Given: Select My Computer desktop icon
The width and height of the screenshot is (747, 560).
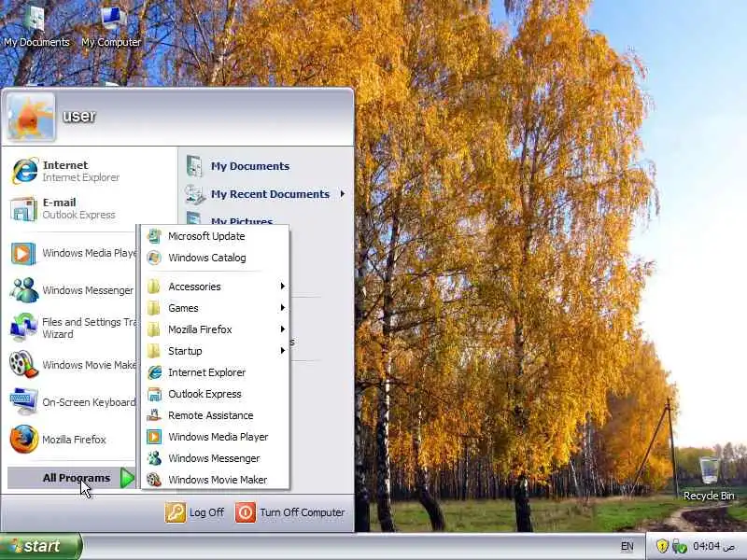Looking at the screenshot, I should (x=112, y=18).
